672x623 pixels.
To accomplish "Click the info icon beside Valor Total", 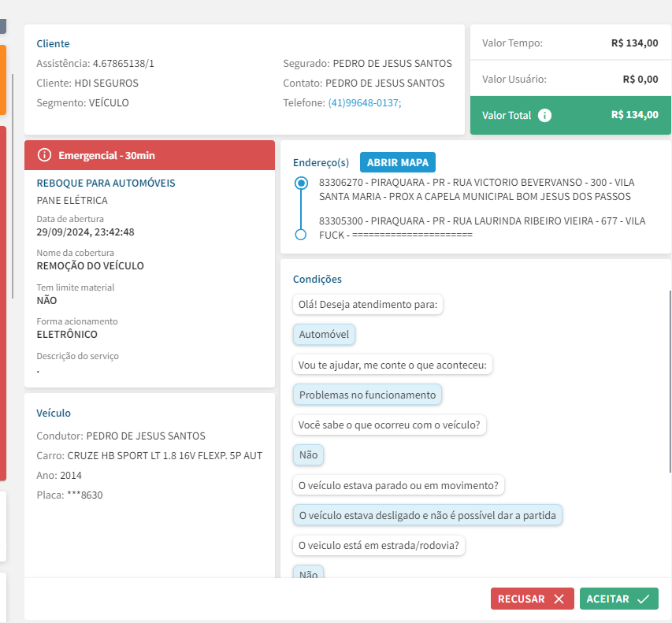I will click(545, 115).
